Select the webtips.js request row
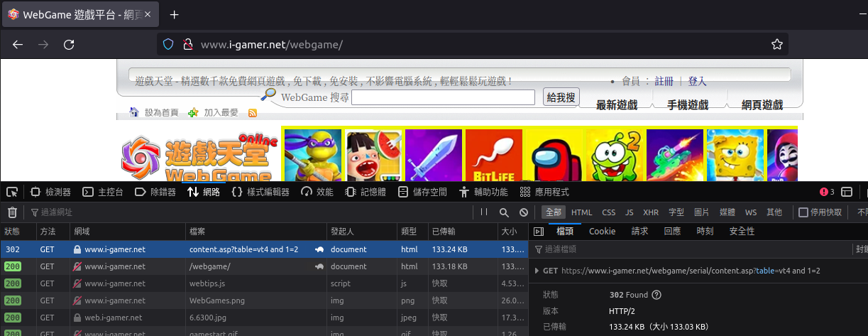The height and width of the screenshot is (336, 868). click(x=263, y=283)
